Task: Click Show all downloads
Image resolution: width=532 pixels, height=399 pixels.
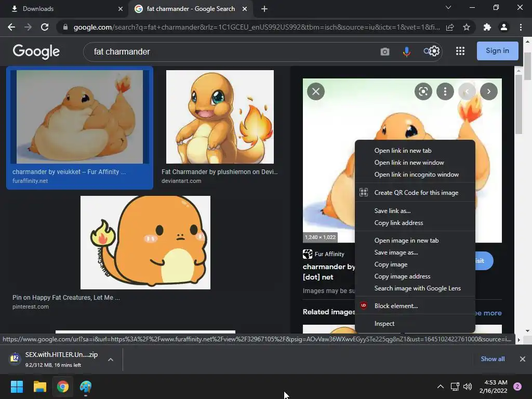Action: 493,359
